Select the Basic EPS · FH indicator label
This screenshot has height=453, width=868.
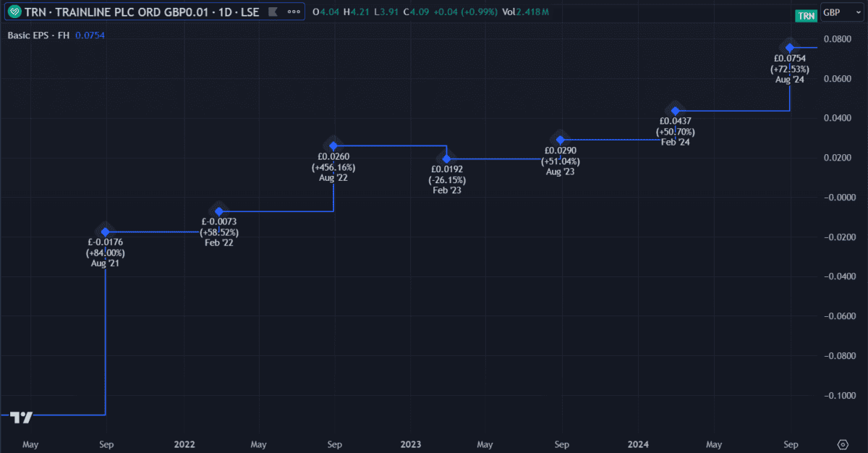pos(38,35)
